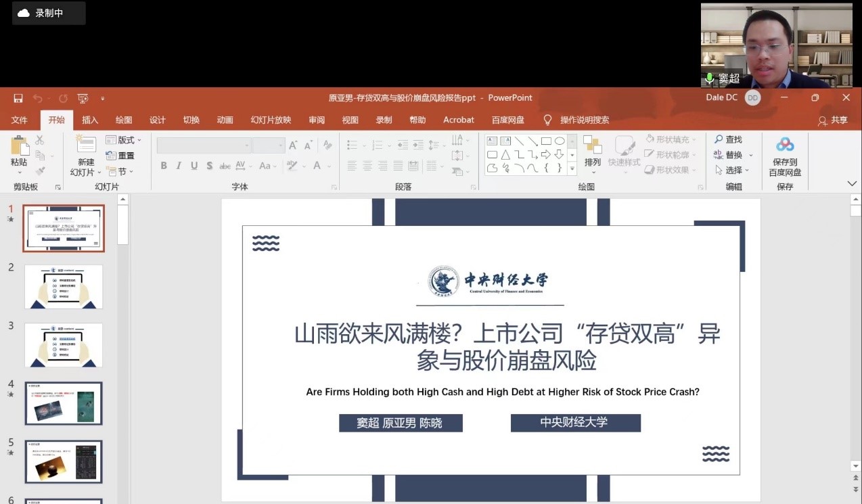Apply the current font color swatch
The height and width of the screenshot is (504, 862).
(x=317, y=166)
